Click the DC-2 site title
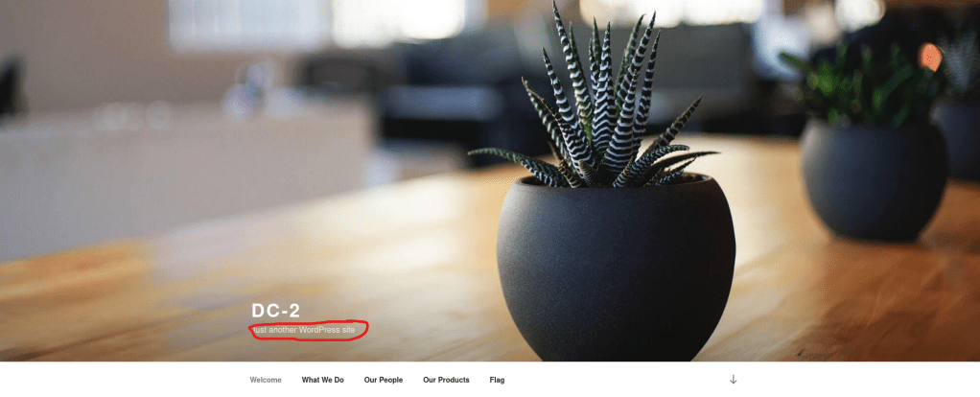This screenshot has height=397, width=980. (275, 311)
